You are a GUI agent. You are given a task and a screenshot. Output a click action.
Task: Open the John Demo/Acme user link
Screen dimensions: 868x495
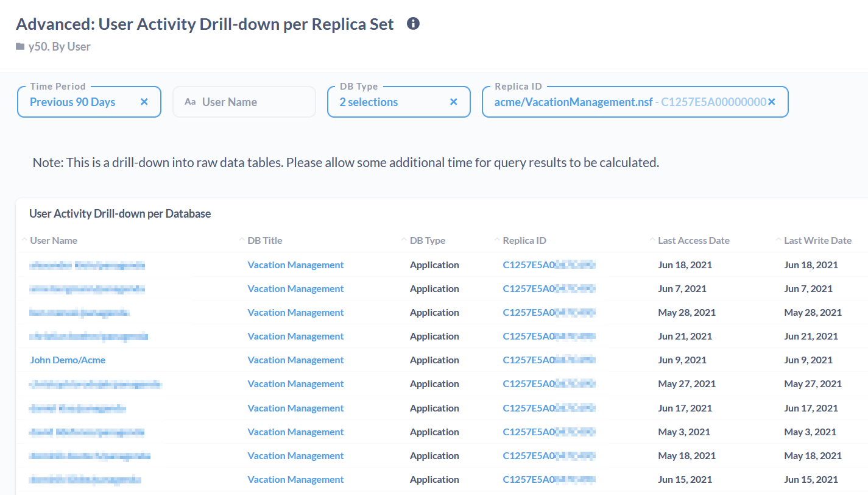click(x=68, y=360)
